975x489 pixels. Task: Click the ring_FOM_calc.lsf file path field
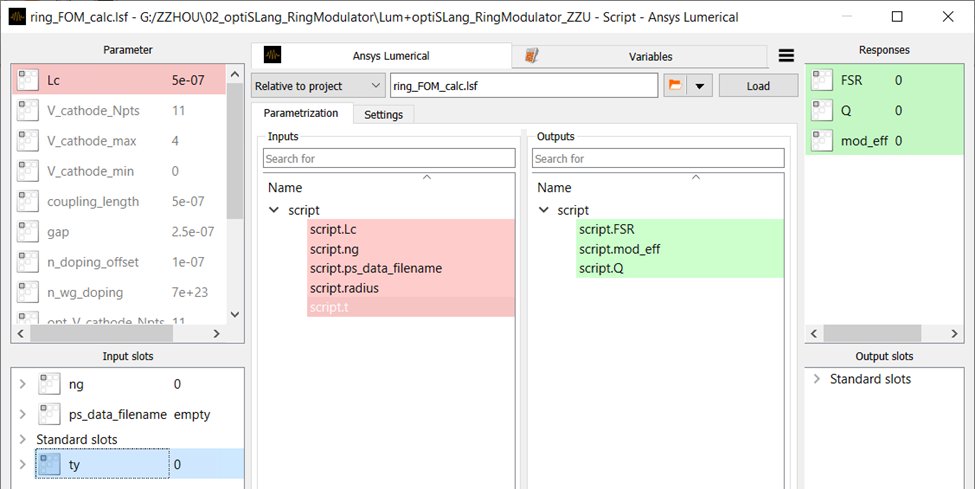[x=524, y=86]
